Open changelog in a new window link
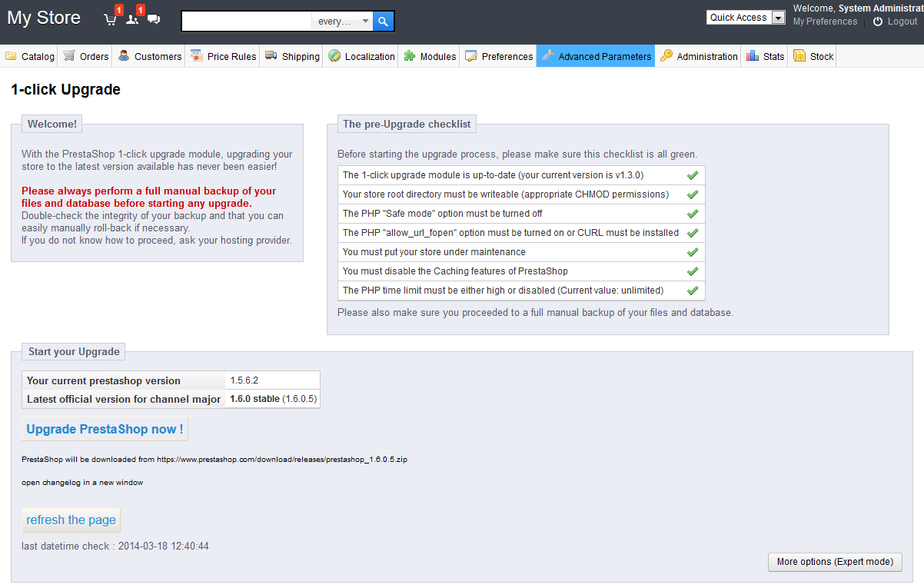 82,483
